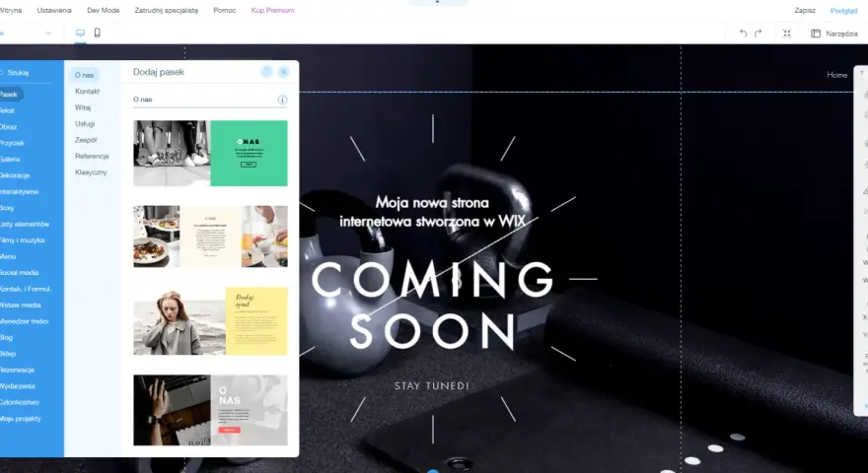Click the Kup Premium link
Screen dimensions: 868x473
click(273, 11)
